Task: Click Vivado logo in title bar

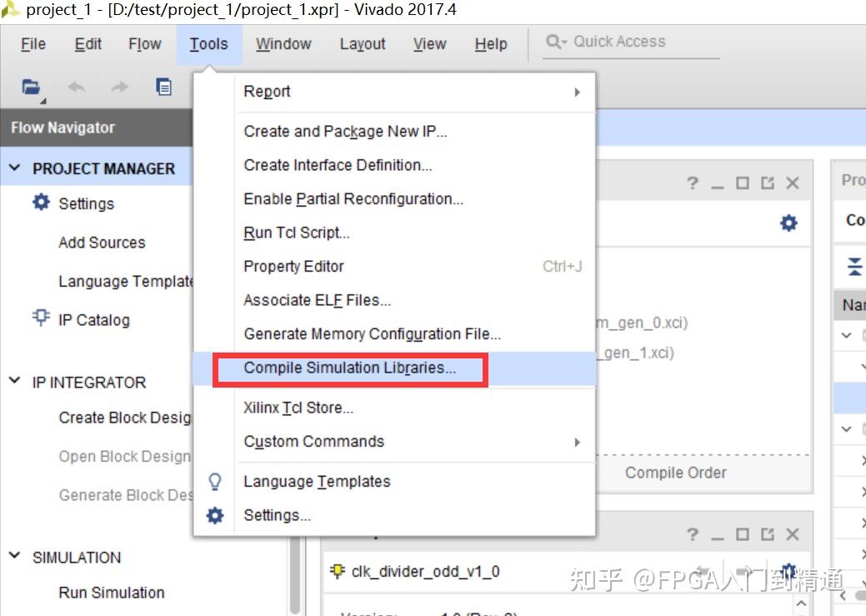Action: (x=10, y=9)
